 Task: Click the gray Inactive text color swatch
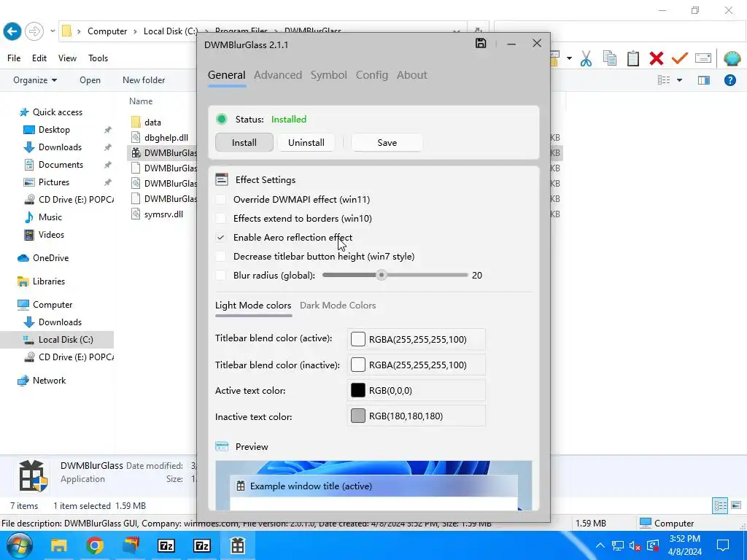(357, 416)
